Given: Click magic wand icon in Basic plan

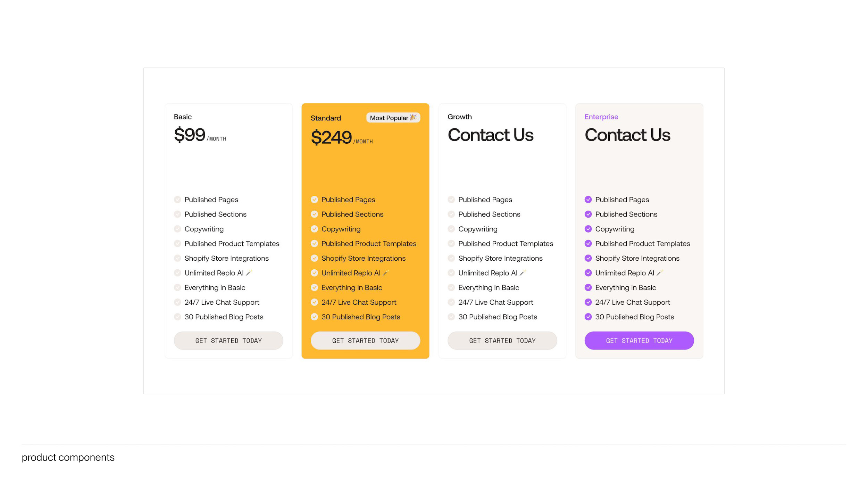Looking at the screenshot, I should [249, 272].
